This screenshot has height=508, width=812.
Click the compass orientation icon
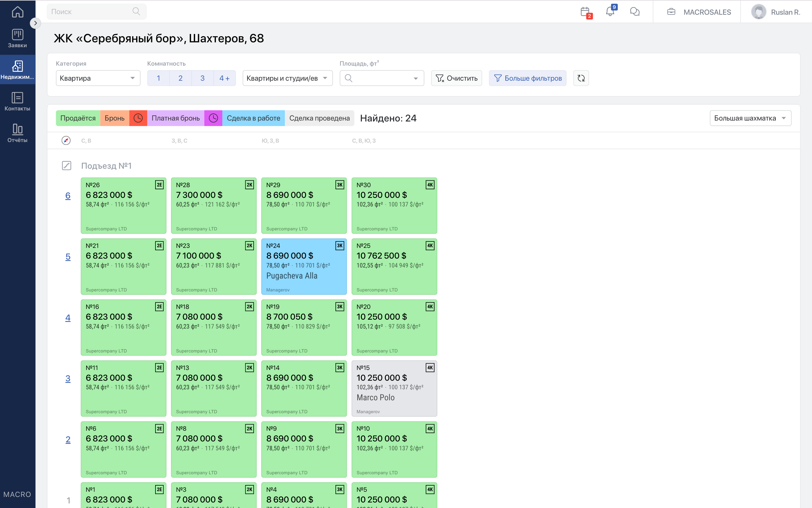tap(66, 140)
